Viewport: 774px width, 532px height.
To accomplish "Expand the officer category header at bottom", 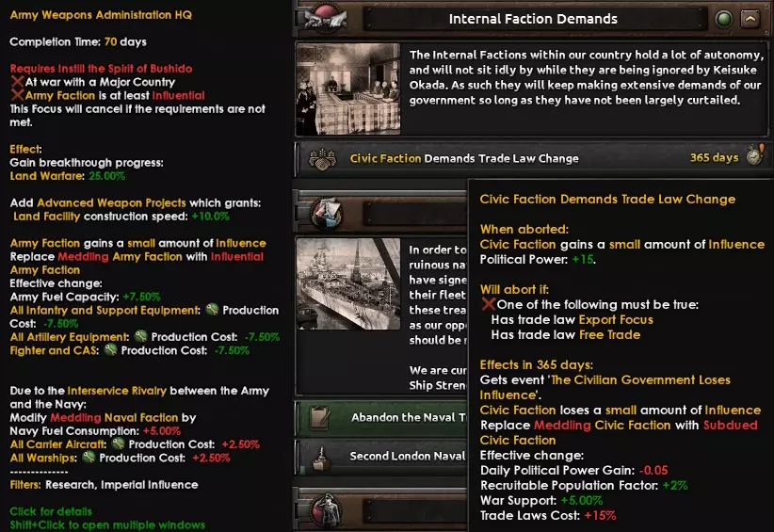I will 414,509.
